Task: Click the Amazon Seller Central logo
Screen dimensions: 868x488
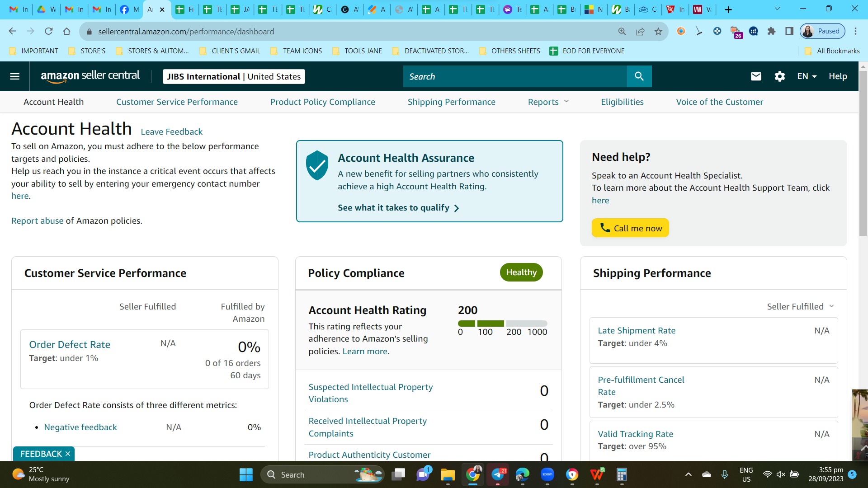Action: click(90, 76)
